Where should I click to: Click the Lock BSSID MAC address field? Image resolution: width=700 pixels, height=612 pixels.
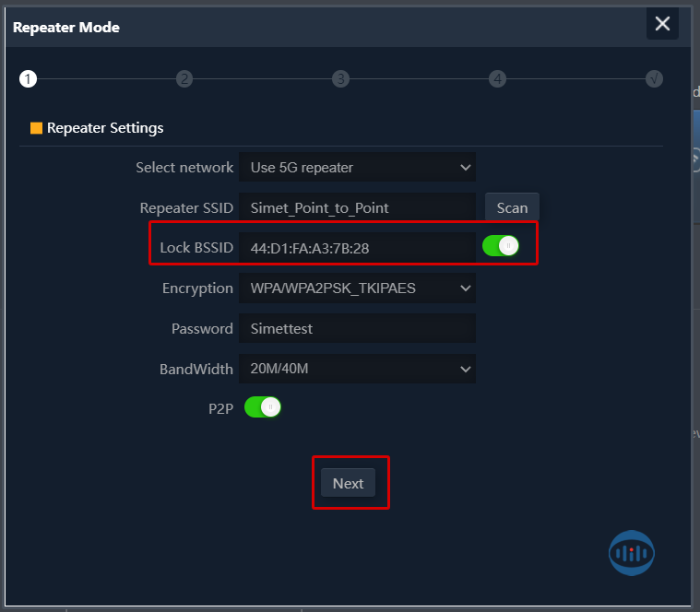pyautogui.click(x=357, y=248)
